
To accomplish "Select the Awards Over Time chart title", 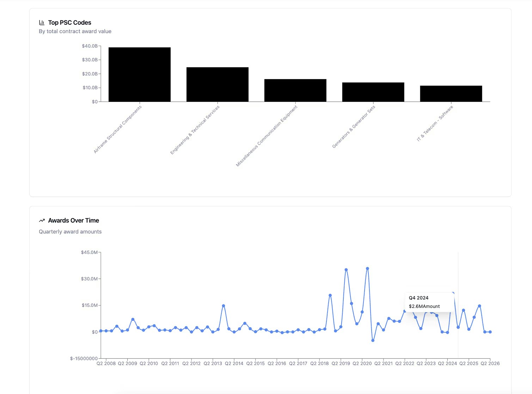I will (x=73, y=220).
